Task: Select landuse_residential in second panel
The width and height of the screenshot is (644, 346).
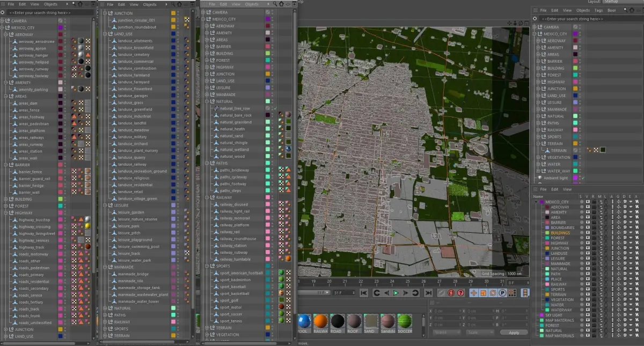Action: pyautogui.click(x=135, y=185)
